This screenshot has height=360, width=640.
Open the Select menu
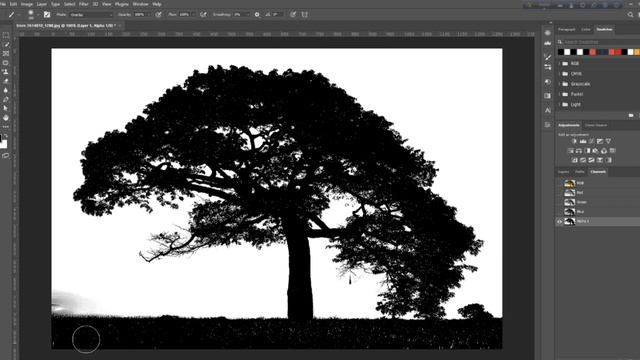pyautogui.click(x=69, y=4)
